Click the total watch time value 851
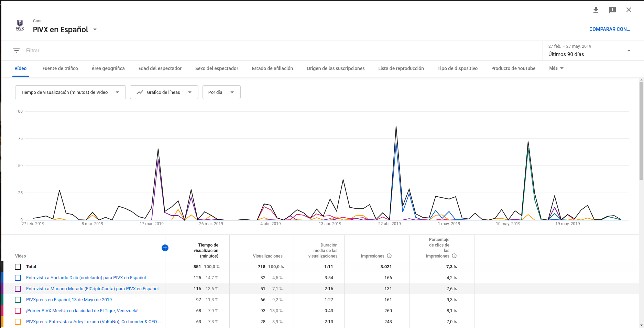The width and height of the screenshot is (644, 328). click(197, 267)
